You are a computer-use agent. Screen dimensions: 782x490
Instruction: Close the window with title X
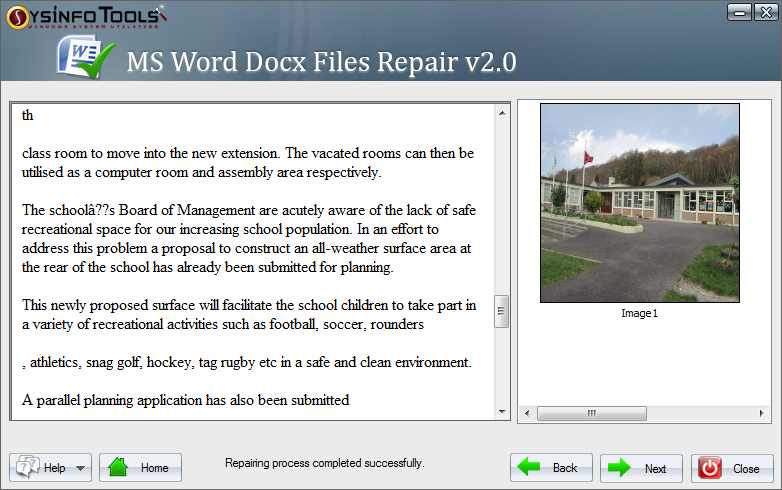pyautogui.click(x=766, y=12)
